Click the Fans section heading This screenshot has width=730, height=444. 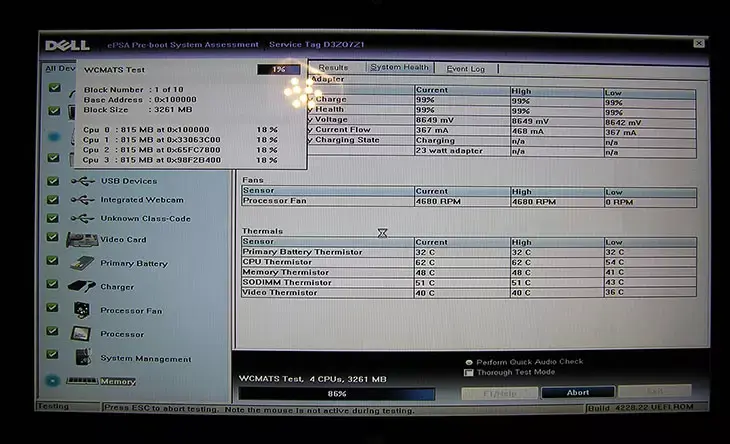pyautogui.click(x=253, y=180)
